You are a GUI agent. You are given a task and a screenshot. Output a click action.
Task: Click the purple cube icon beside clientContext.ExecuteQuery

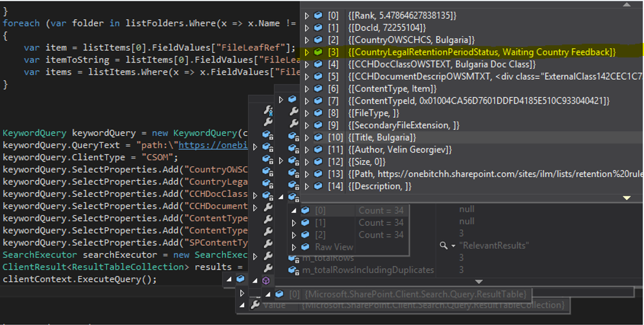(266, 280)
